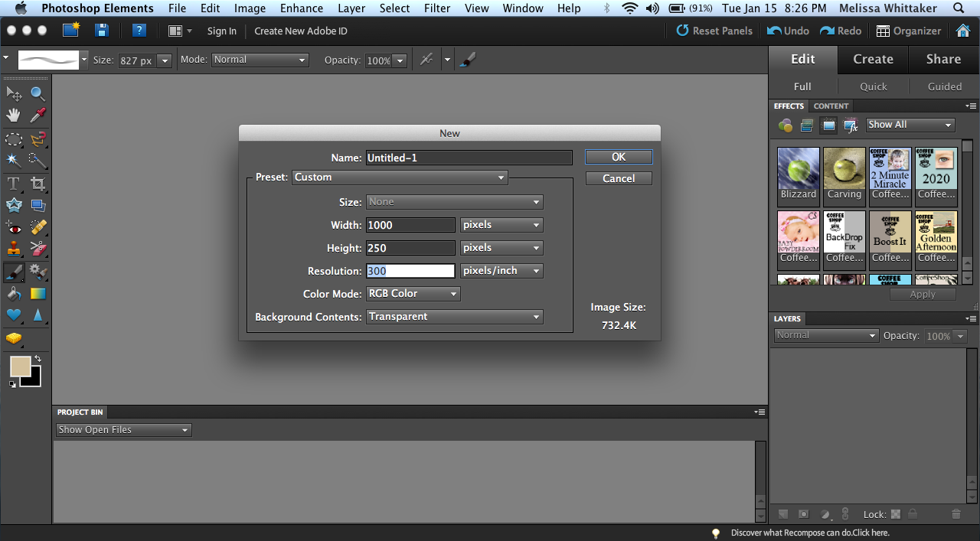Open the blue Help question mark icon
The height and width of the screenshot is (541, 980).
pyautogui.click(x=139, y=31)
